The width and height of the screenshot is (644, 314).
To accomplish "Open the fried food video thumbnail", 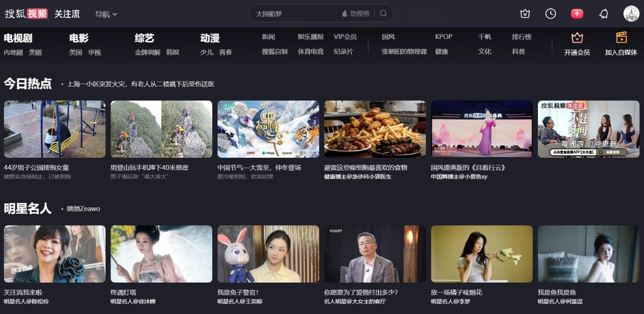I will point(375,129).
